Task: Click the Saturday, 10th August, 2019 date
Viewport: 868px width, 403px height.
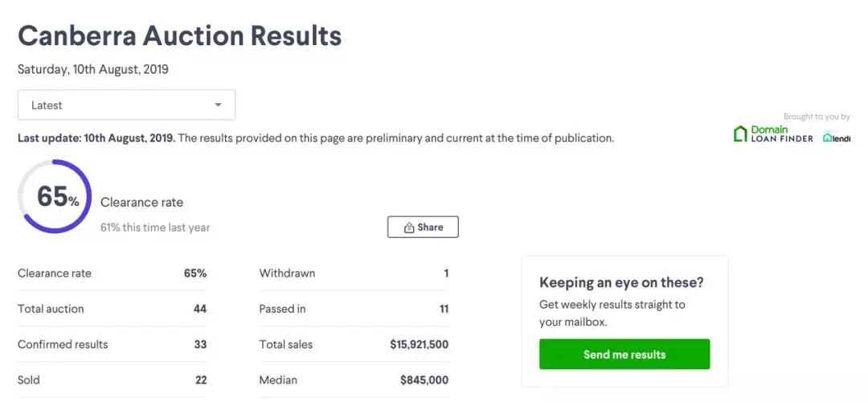Action: pos(93,69)
